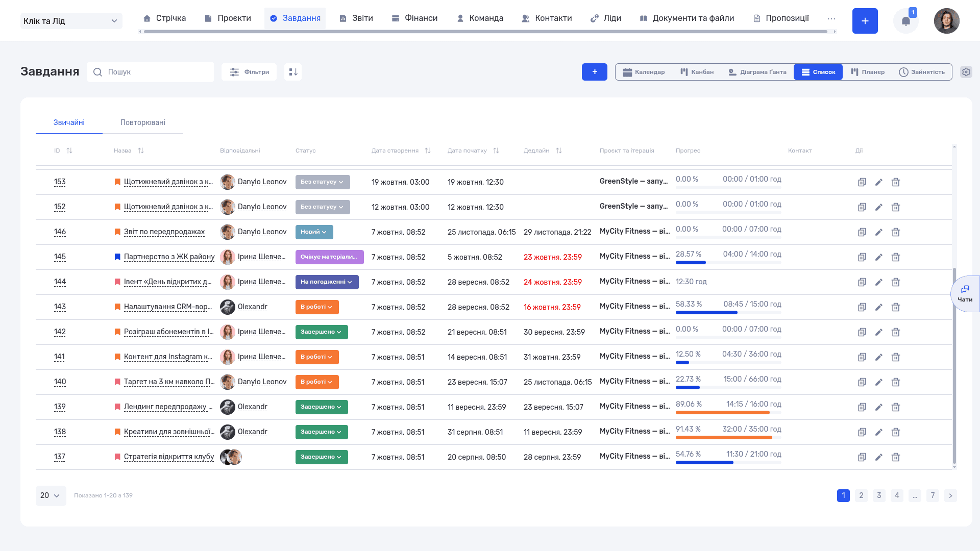The width and height of the screenshot is (980, 551).
Task: Delete task 139 with trash icon
Action: [x=896, y=407]
